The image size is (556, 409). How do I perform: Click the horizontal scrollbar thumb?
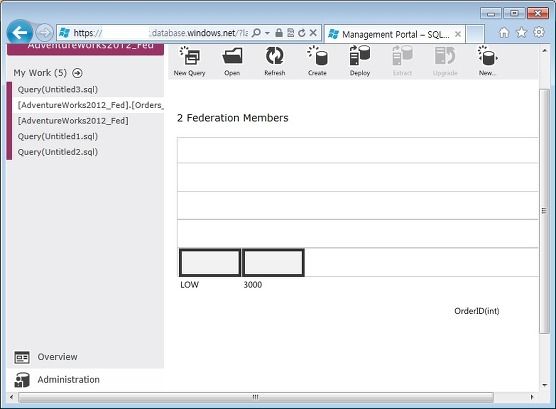(255, 397)
